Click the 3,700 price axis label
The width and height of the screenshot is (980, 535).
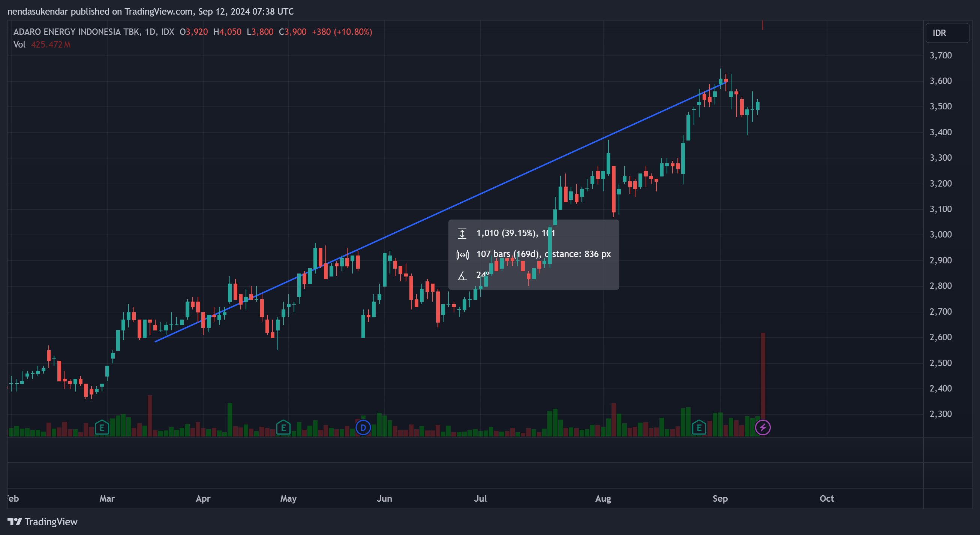[x=940, y=55]
